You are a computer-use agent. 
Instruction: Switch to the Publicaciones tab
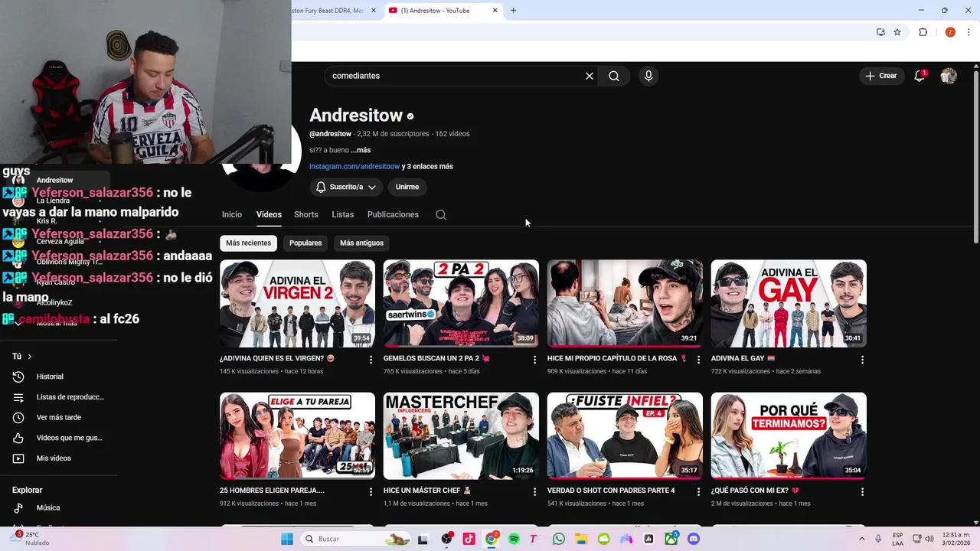(393, 215)
